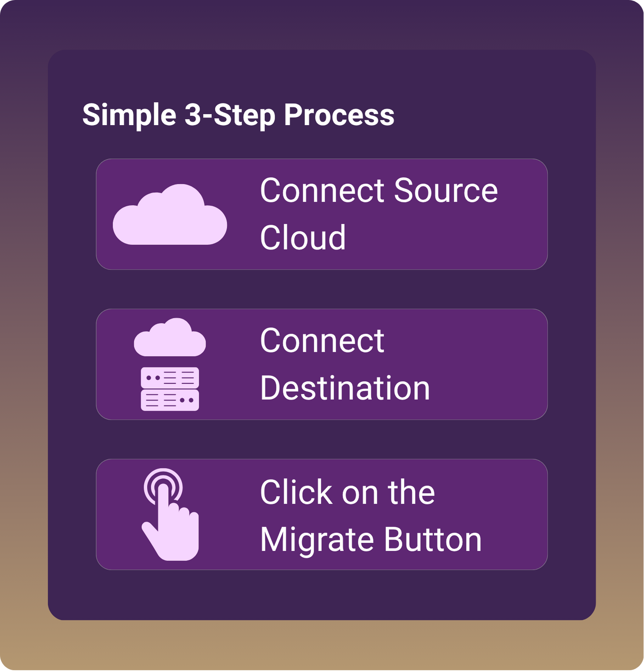Screen dimensions: 644x671
Task: Select the Connect Destination step
Action: tap(321, 364)
